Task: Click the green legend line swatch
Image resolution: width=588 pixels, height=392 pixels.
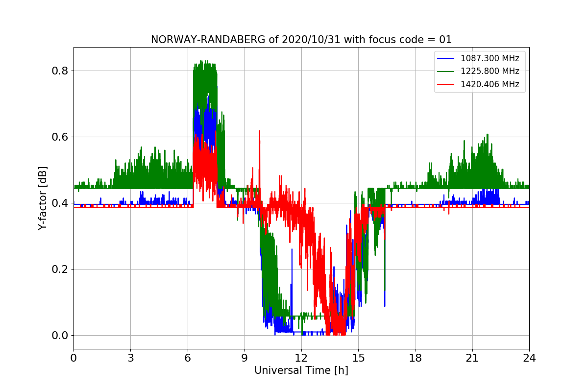Action: click(446, 72)
